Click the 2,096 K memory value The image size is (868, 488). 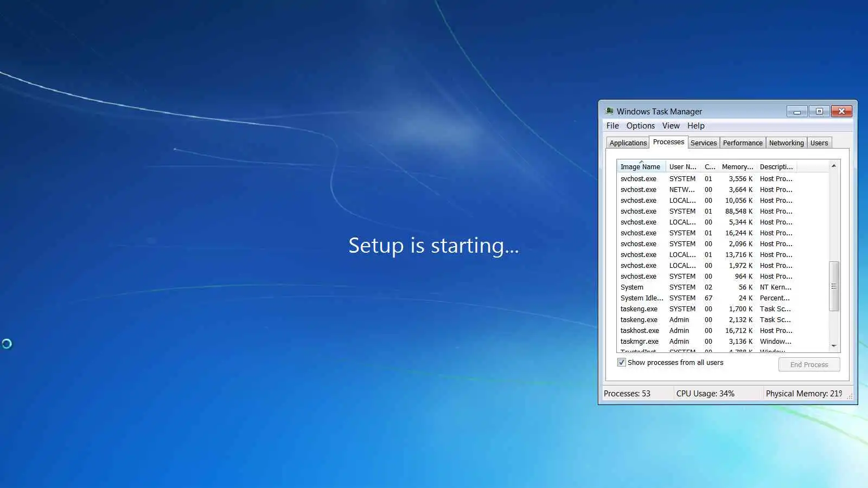point(741,244)
